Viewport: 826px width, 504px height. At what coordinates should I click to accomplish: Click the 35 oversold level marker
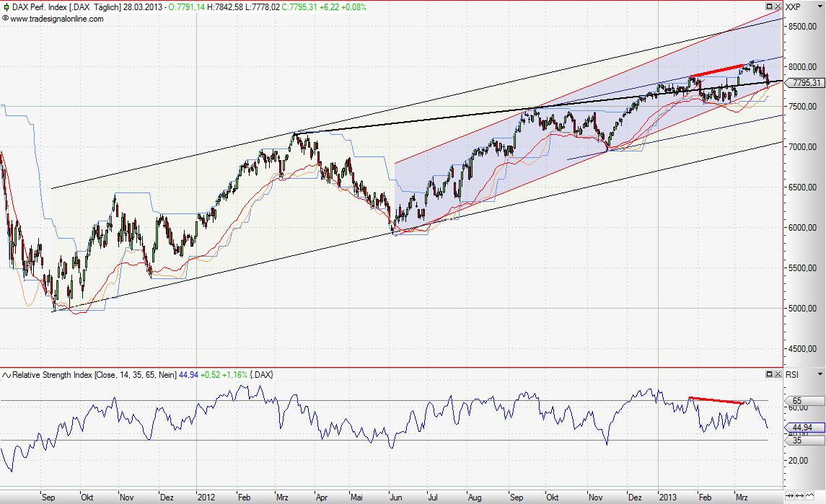tap(797, 440)
